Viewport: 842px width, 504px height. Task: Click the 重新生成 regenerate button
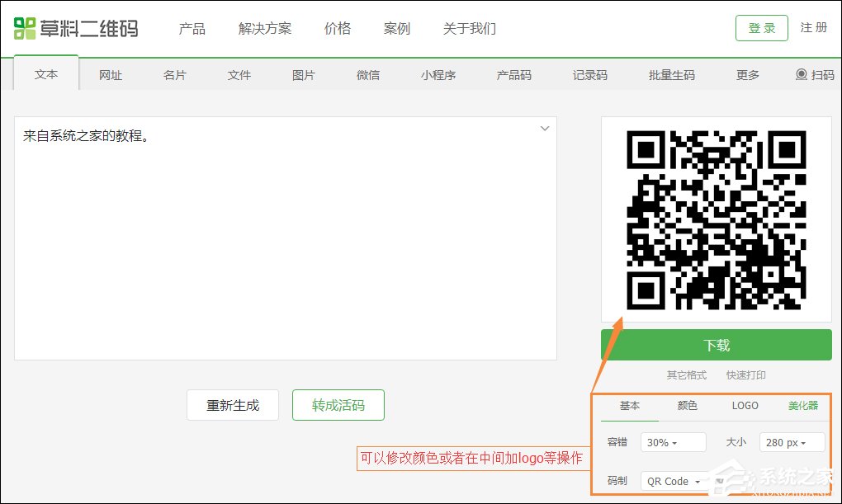pyautogui.click(x=233, y=405)
